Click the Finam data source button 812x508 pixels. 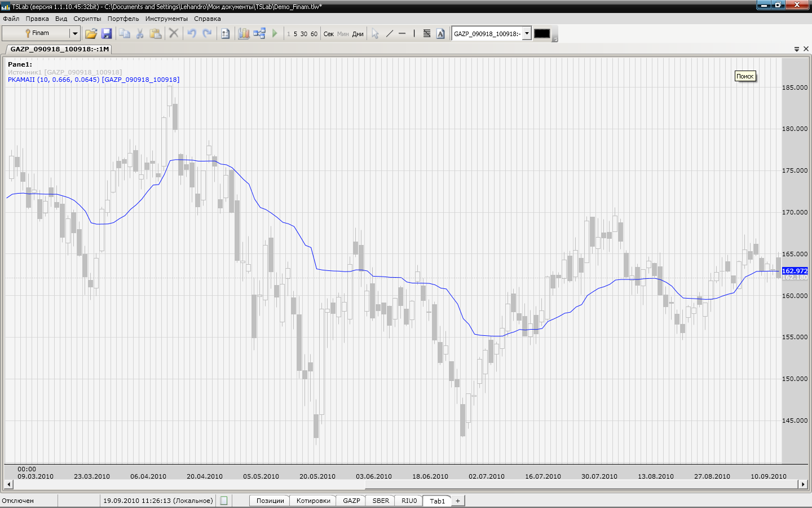36,33
